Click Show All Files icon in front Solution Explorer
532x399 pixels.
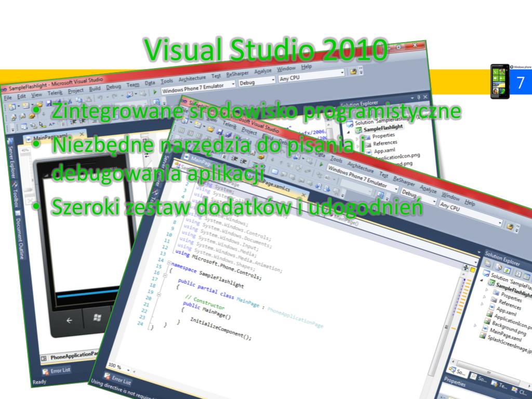click(498, 268)
